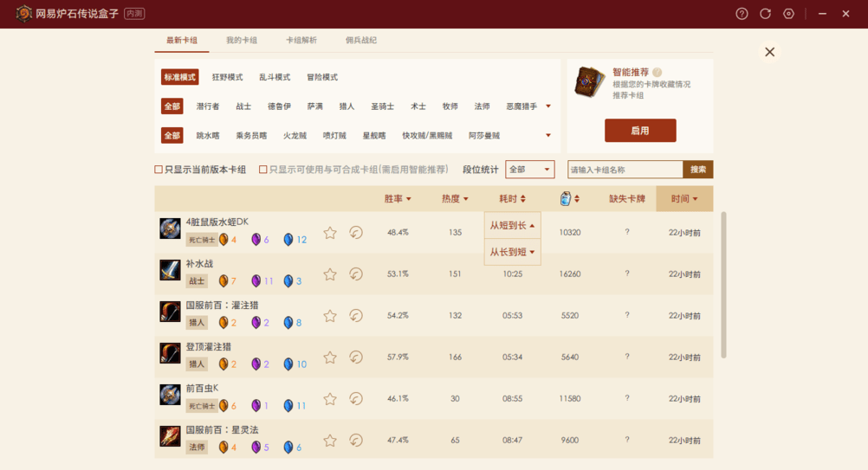Click the share icon for 登顶灌注猎
868x470 pixels.
pos(356,357)
